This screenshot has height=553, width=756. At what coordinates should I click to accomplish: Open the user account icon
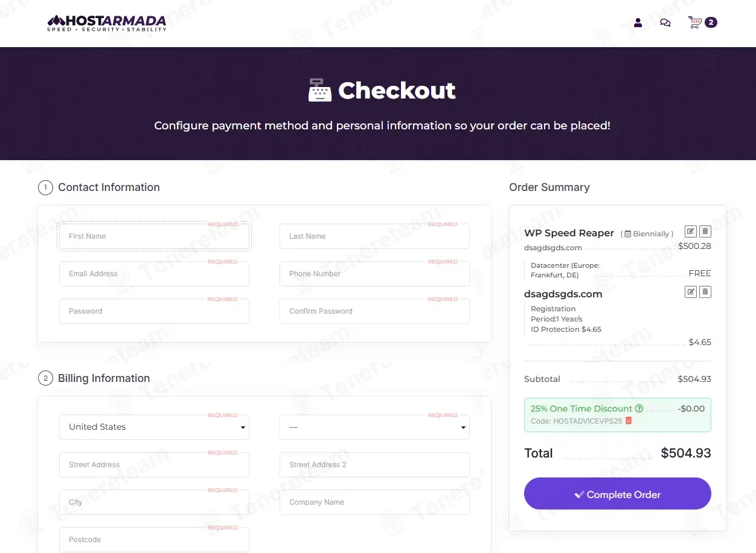click(x=638, y=23)
